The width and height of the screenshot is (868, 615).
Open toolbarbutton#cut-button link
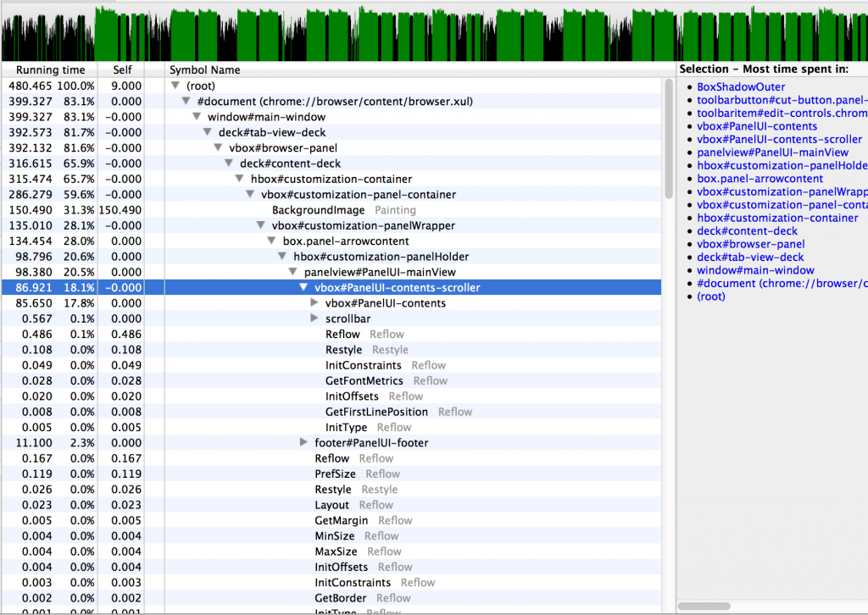[782, 100]
